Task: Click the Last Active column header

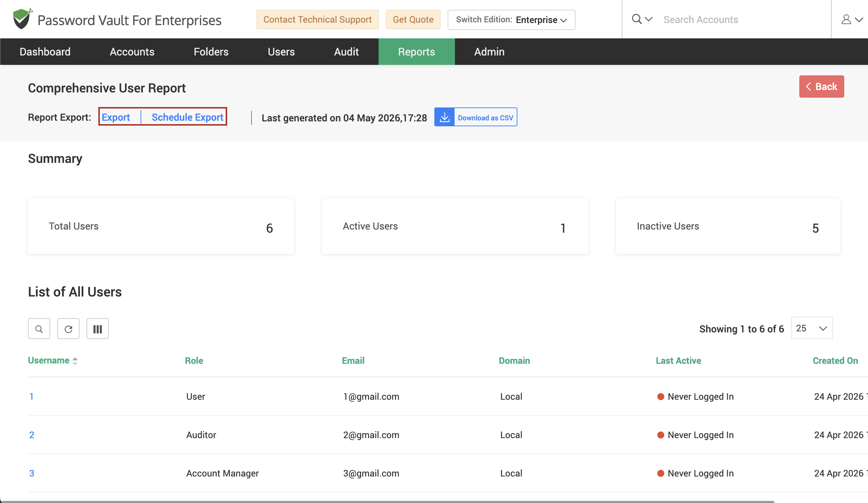Action: (678, 361)
